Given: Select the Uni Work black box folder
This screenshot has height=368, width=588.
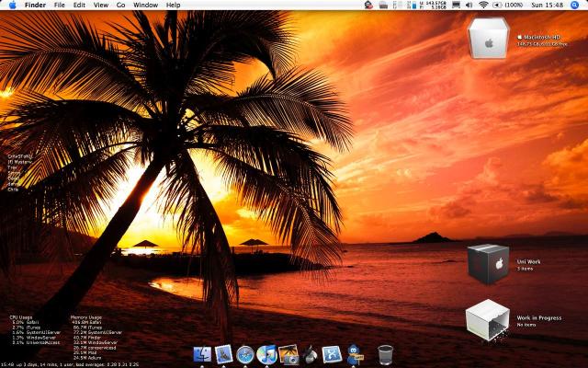Looking at the screenshot, I should [x=488, y=264].
